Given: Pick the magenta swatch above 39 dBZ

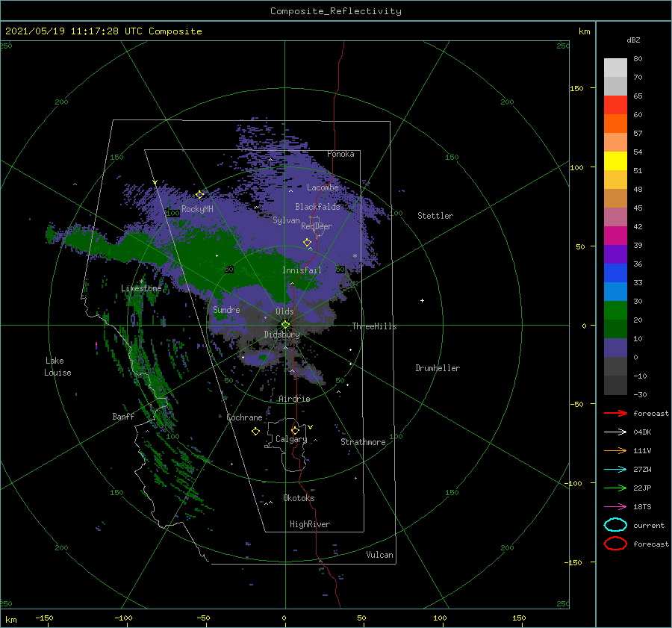Looking at the screenshot, I should click(615, 235).
